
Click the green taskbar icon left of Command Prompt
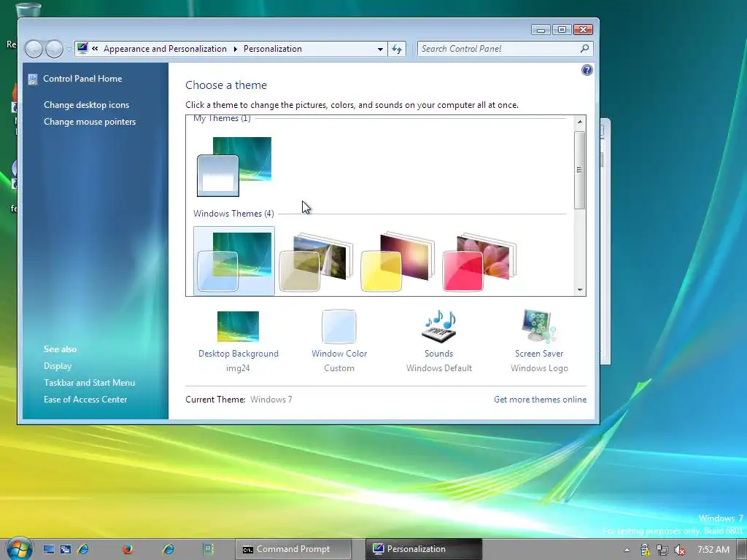208,549
